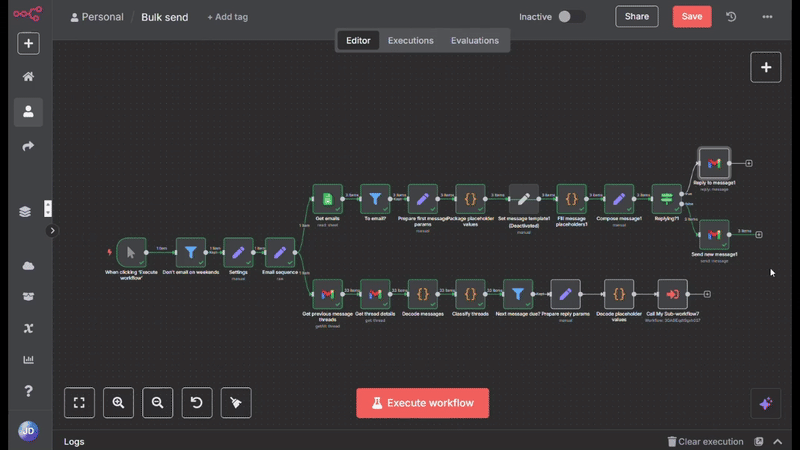The image size is (800, 450).
Task: Open Help question mark icon
Action: point(28,391)
